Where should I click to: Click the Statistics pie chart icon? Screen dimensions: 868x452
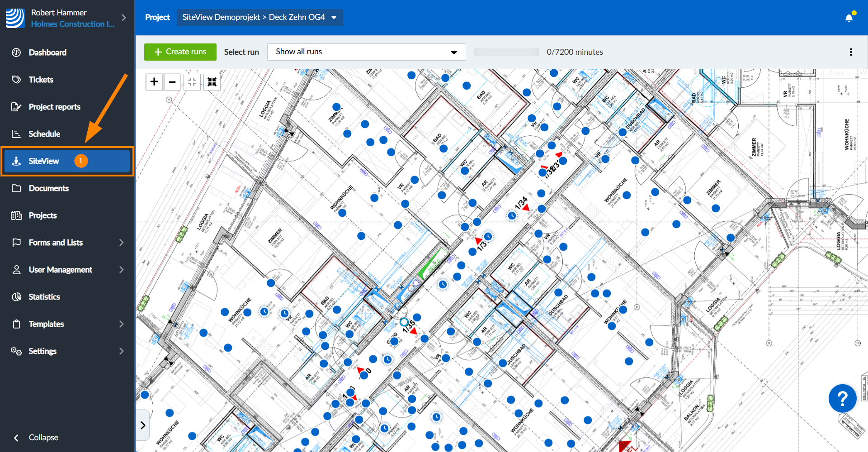click(16, 296)
